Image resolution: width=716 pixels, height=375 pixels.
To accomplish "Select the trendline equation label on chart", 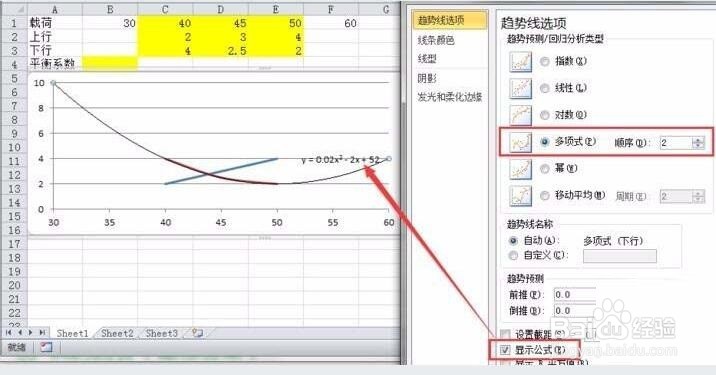I will click(340, 160).
